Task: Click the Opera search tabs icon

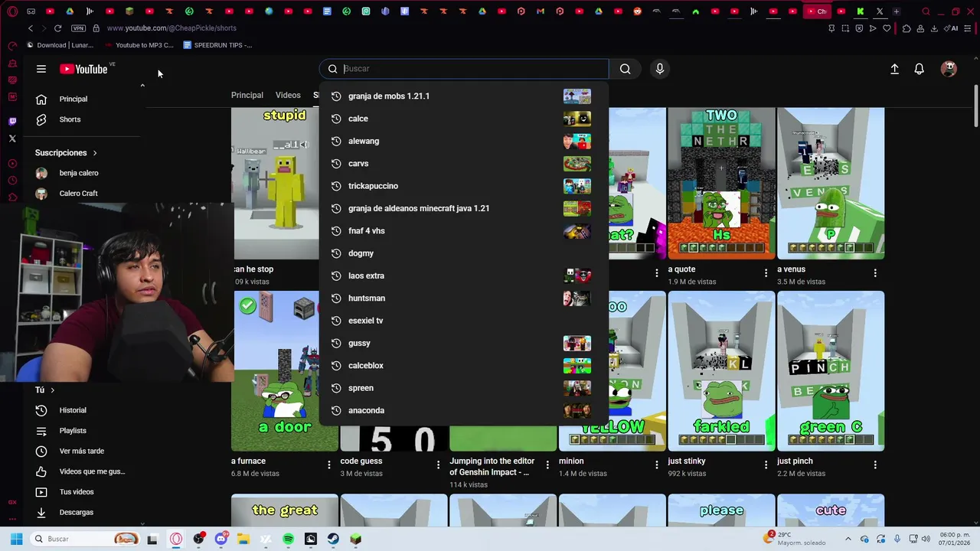Action: coord(926,11)
